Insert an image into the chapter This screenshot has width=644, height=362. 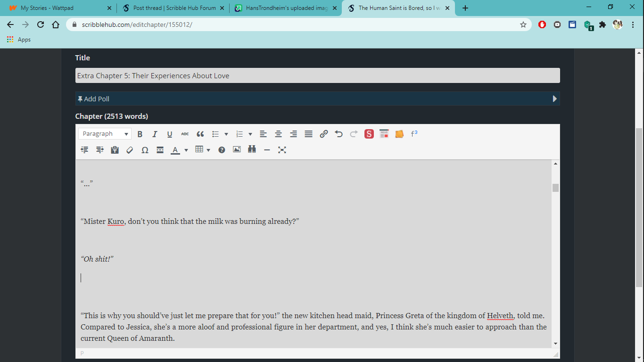(237, 150)
